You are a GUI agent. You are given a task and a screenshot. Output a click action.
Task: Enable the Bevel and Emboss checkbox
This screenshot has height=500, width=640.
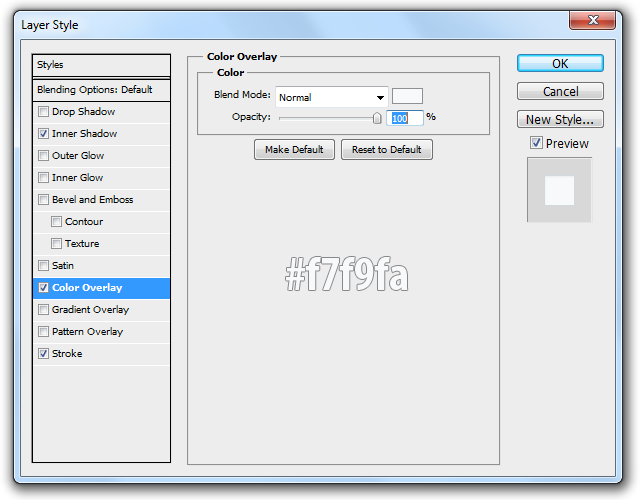click(43, 200)
